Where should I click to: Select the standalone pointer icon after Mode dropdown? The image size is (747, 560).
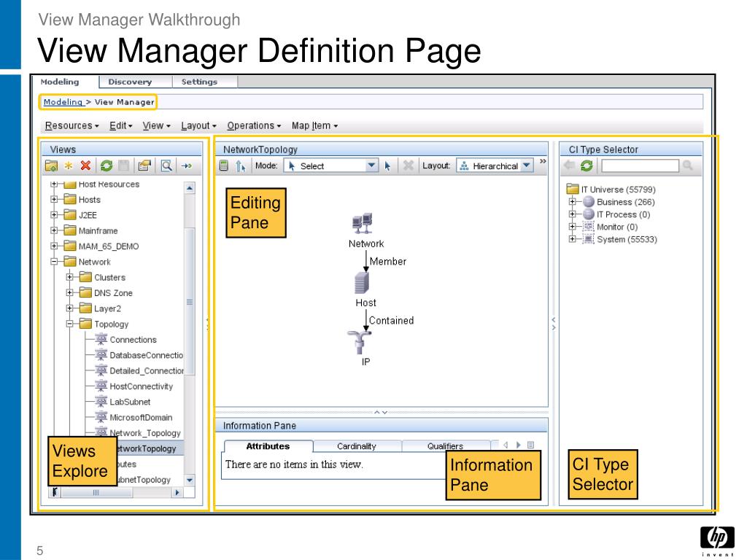pos(388,166)
